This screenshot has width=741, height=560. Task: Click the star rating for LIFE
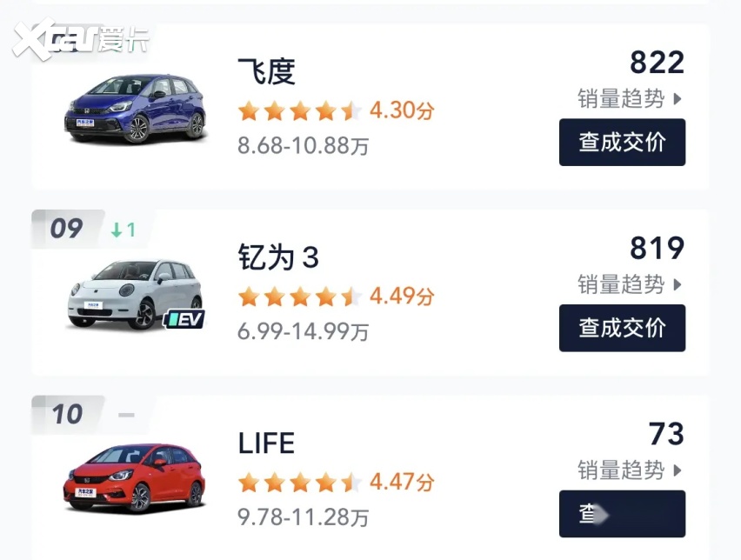pyautogui.click(x=300, y=483)
